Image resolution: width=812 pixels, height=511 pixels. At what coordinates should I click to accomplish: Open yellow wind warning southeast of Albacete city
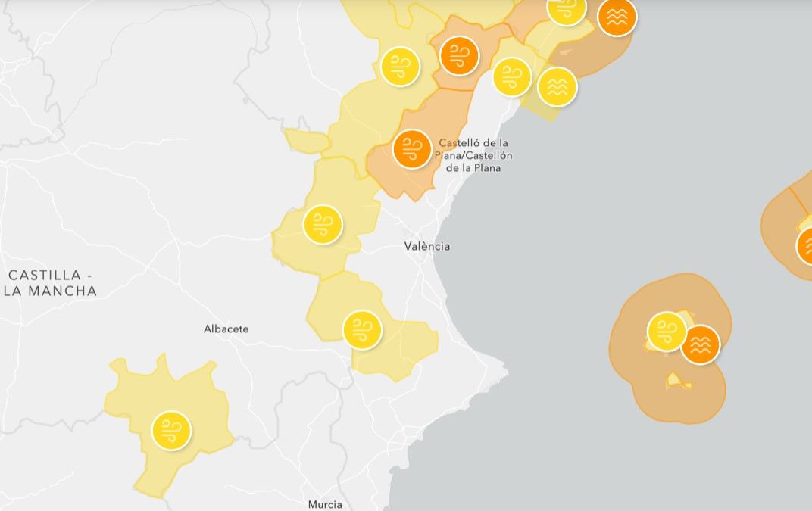tap(362, 329)
